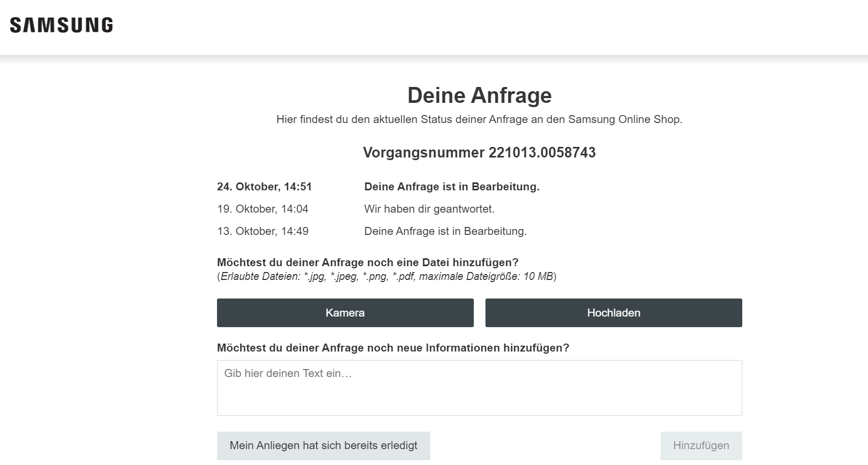This screenshot has height=465, width=868.
Task: Click the Samsung logo in header
Action: (61, 25)
